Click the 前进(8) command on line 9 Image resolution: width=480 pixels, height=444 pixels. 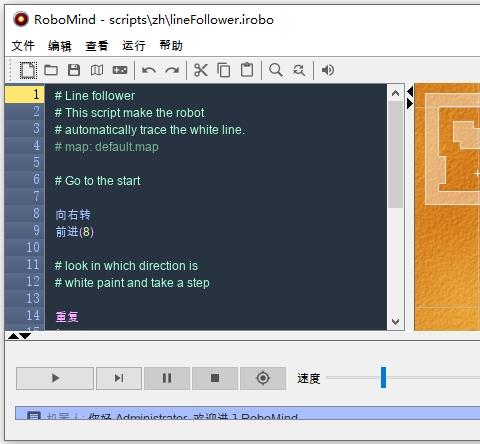[75, 232]
